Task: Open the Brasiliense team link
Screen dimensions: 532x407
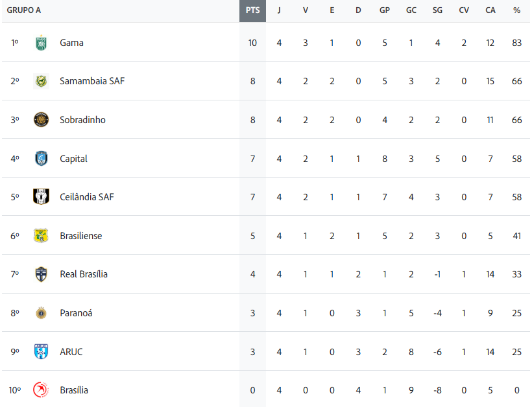Action: [80, 236]
